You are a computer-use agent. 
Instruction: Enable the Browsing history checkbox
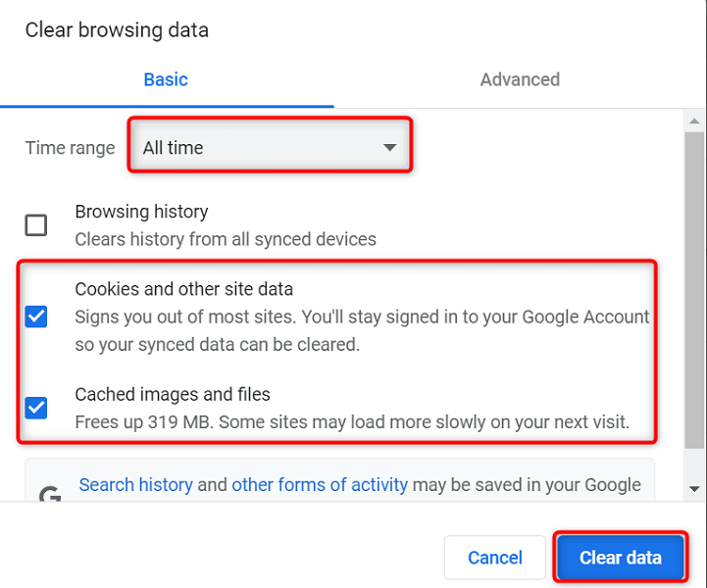click(36, 225)
